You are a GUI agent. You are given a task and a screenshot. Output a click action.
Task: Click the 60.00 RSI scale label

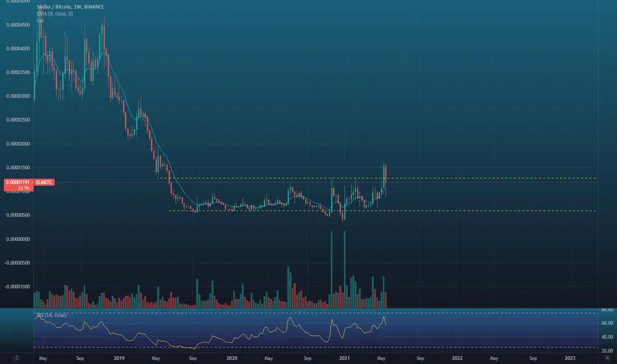pos(607,323)
